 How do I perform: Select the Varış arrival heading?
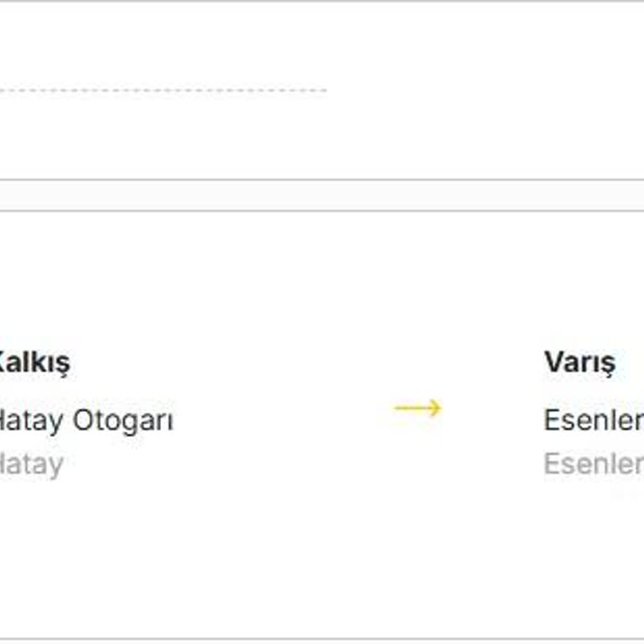(579, 362)
